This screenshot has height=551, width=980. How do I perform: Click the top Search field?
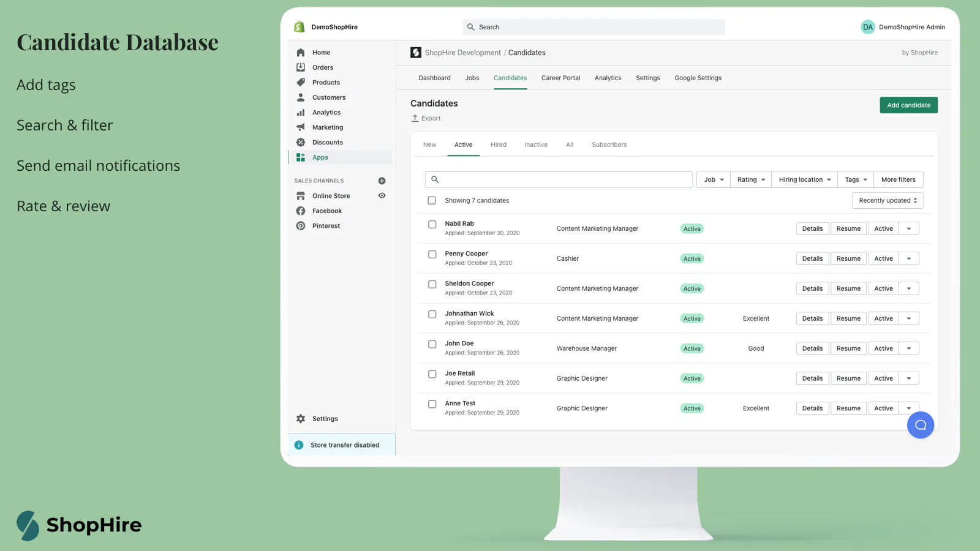point(594,27)
